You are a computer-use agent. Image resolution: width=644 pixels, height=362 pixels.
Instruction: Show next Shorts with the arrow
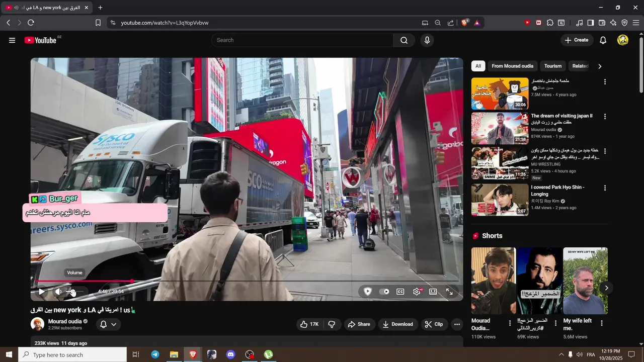click(x=606, y=288)
